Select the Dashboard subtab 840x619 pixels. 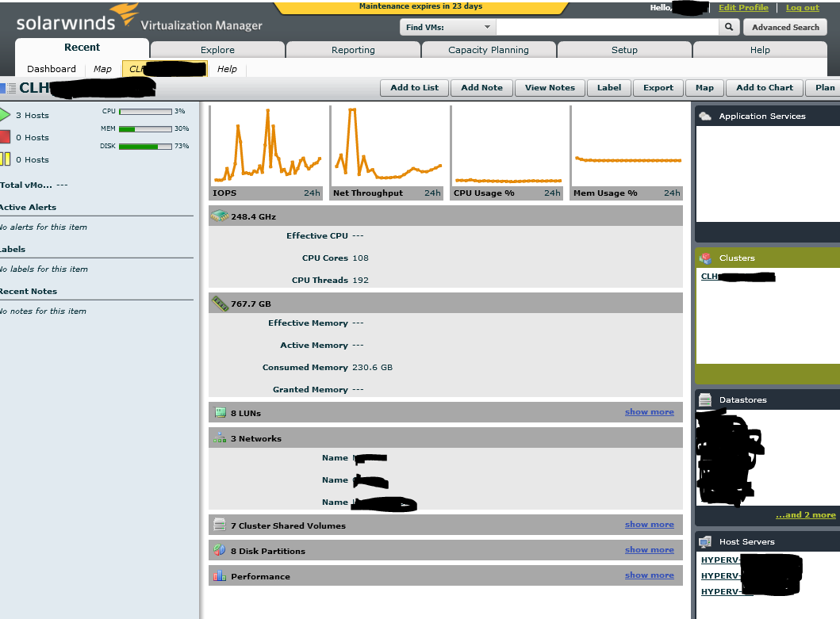(52, 68)
